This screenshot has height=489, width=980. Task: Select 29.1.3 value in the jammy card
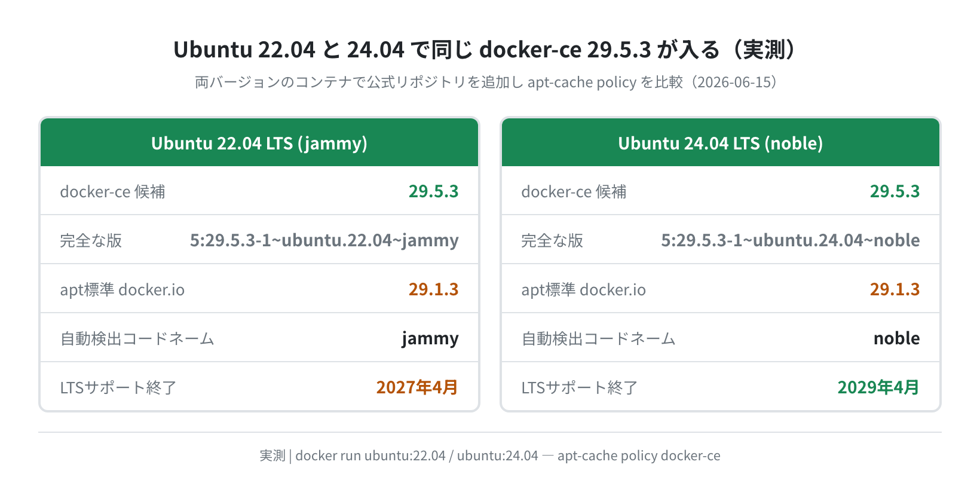coord(433,289)
